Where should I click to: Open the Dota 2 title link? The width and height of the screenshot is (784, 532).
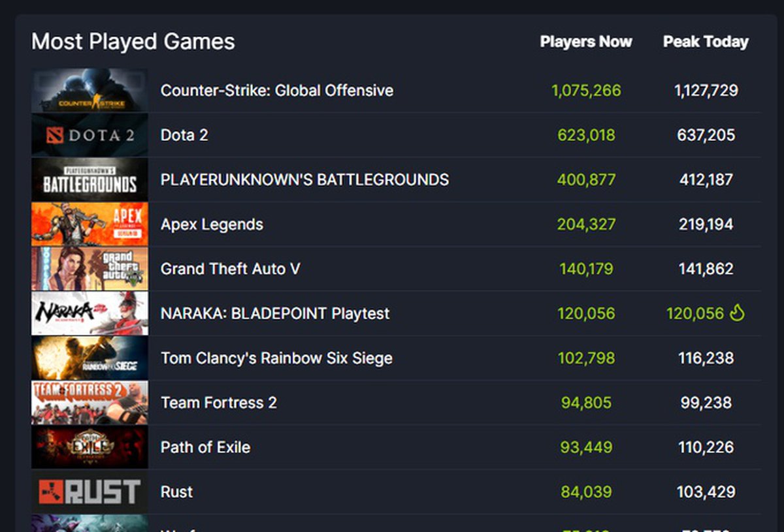pos(184,135)
